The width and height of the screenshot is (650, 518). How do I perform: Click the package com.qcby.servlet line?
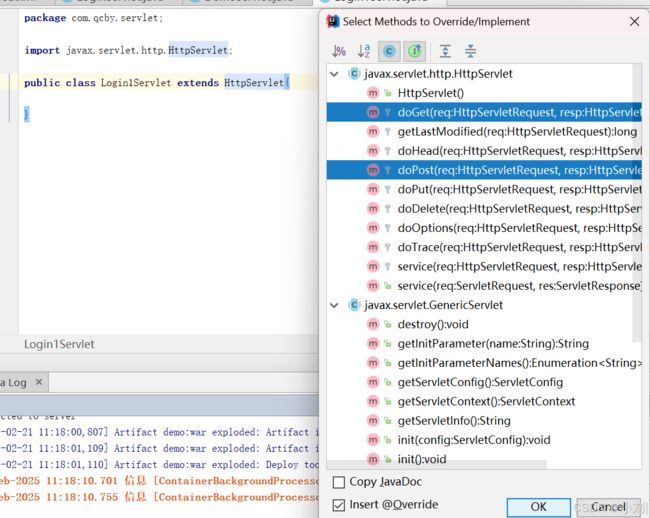click(x=93, y=18)
